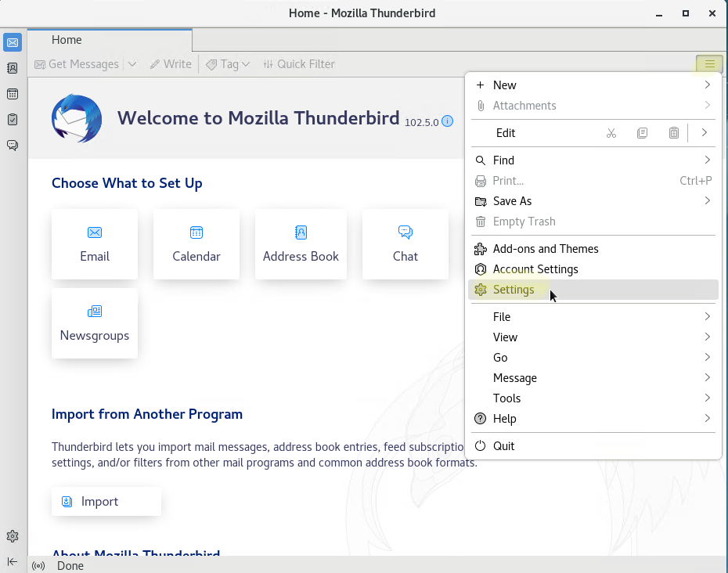Click 'Done' status bar text
This screenshot has width=728, height=573.
tap(70, 566)
